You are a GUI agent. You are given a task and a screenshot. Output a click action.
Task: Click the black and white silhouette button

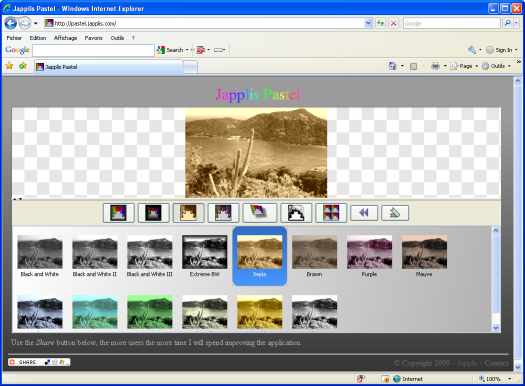coord(296,213)
